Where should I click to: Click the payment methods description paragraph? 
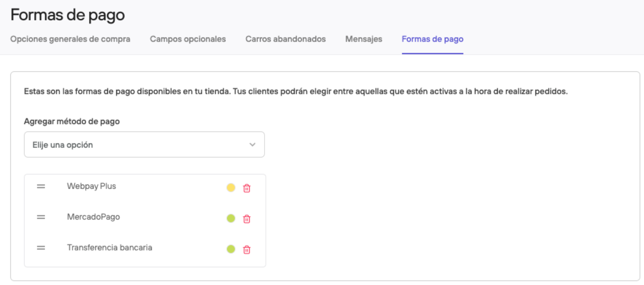[296, 92]
